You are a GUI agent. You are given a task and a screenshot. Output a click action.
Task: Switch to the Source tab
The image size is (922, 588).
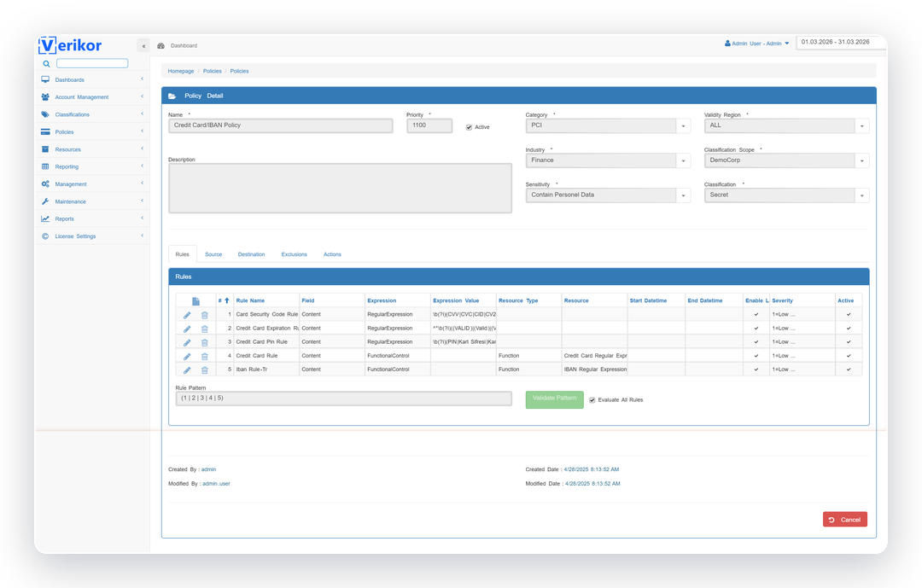click(x=213, y=254)
